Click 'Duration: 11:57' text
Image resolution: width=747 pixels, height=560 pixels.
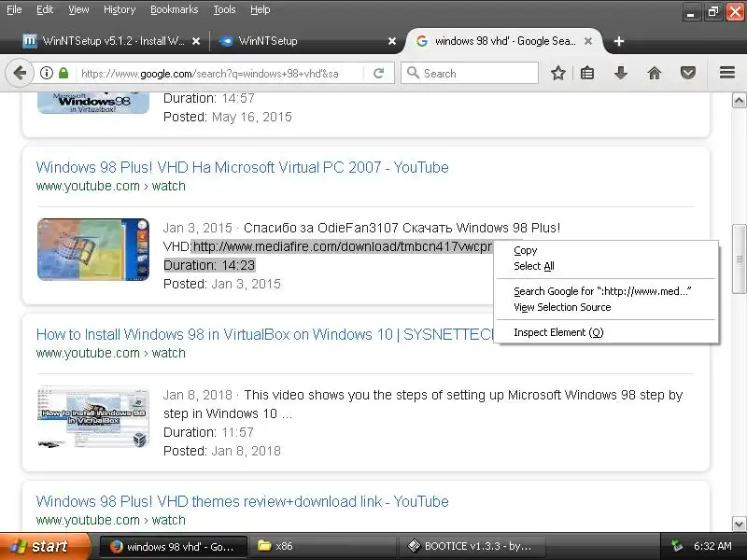pos(208,432)
